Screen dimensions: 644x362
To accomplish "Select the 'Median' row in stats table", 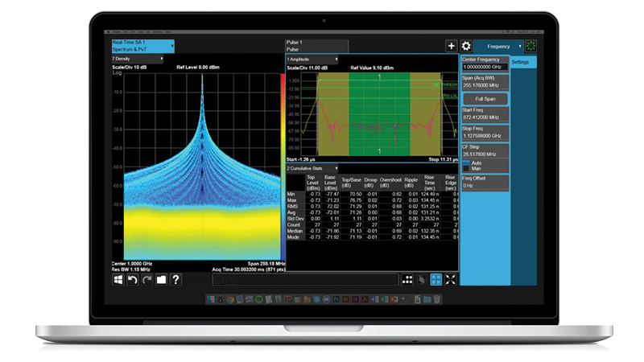I will pyautogui.click(x=372, y=231).
